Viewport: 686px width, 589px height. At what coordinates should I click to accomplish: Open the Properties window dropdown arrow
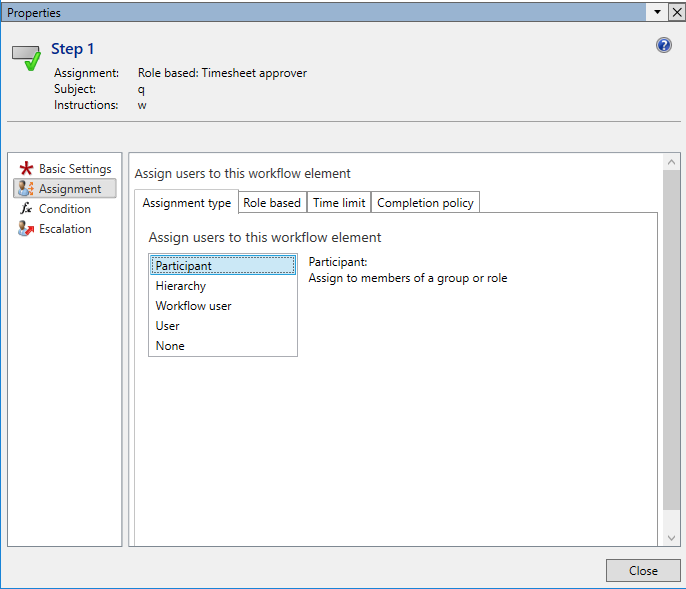pos(657,12)
